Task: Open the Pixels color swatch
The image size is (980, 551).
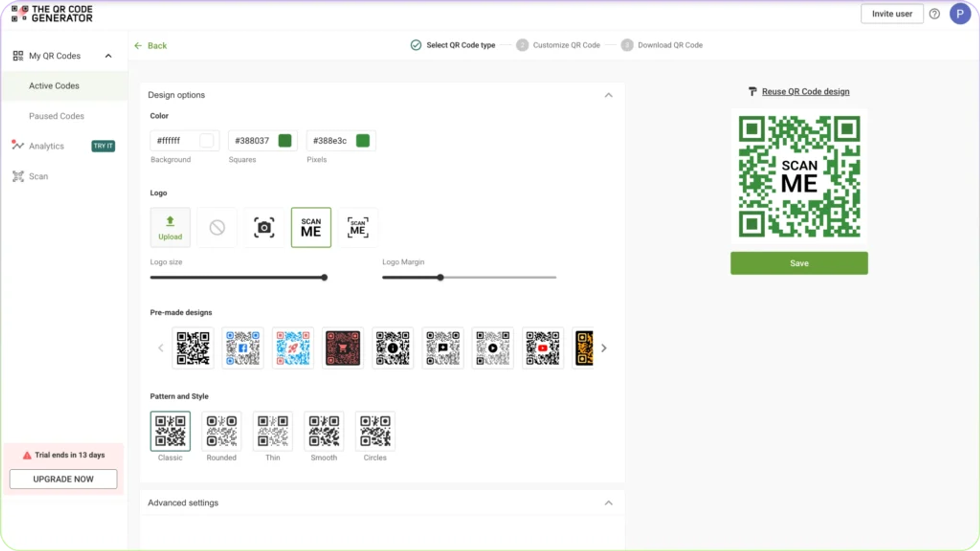Action: 363,140
